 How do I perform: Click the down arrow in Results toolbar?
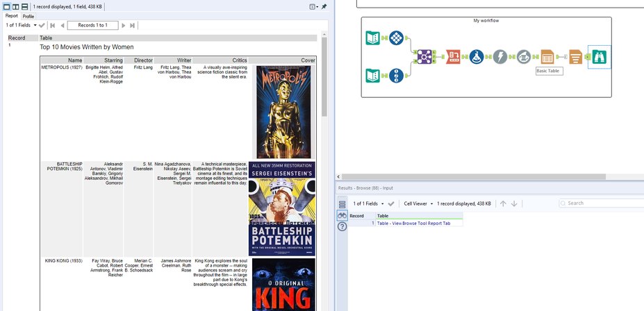(x=514, y=203)
